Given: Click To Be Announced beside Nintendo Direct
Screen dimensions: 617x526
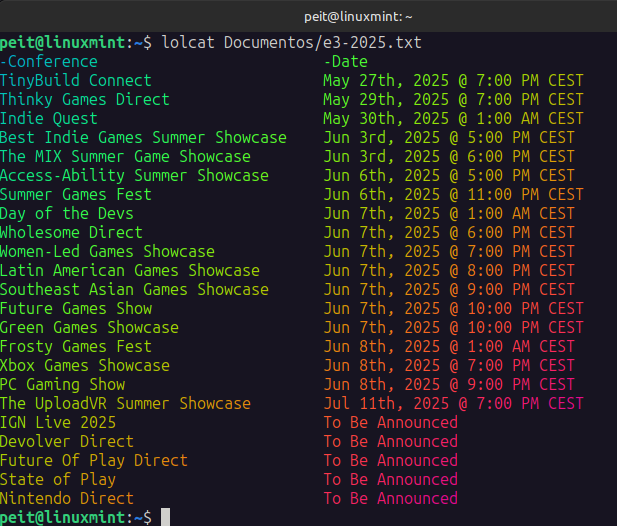Looking at the screenshot, I should [391, 498].
